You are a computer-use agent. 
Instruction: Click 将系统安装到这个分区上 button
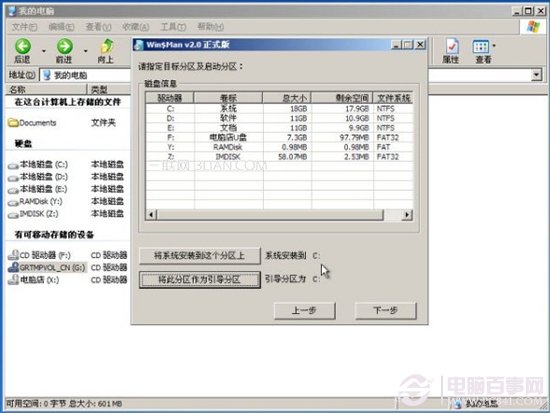pos(200,256)
